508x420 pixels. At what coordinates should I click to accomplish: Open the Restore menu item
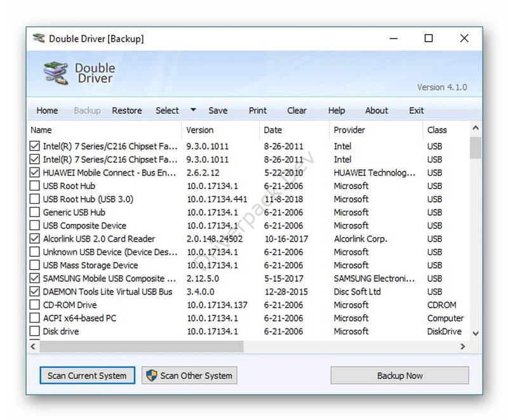[x=127, y=110]
